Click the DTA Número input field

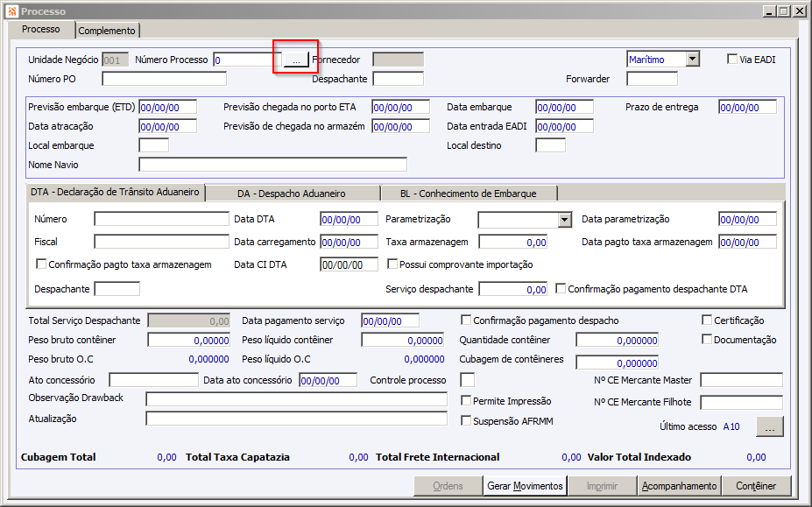coord(161,219)
